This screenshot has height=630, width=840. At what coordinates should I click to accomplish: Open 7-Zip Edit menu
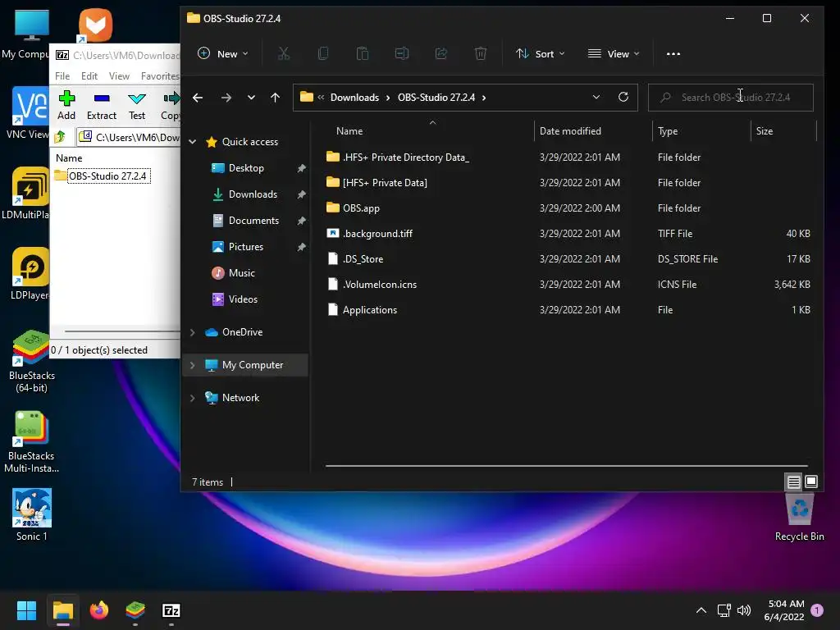(x=89, y=76)
